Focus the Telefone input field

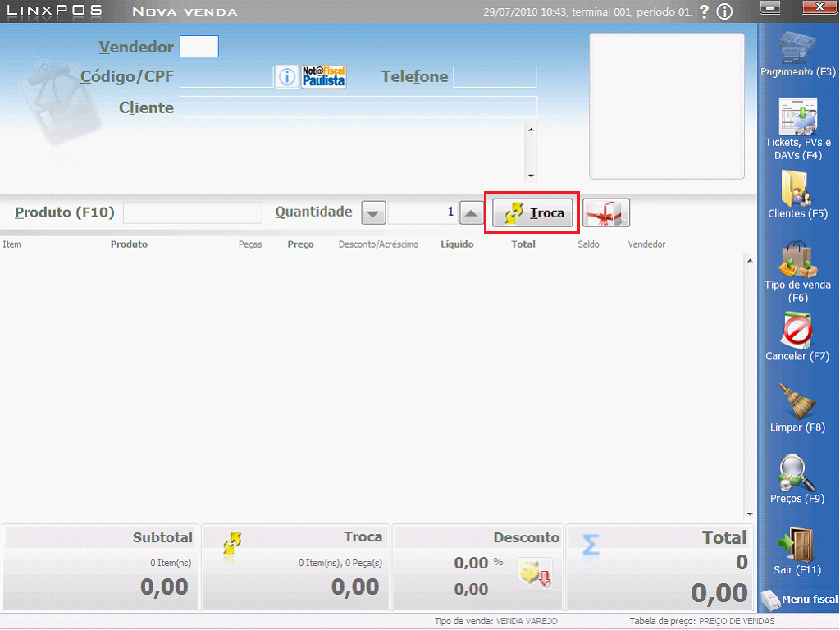pyautogui.click(x=495, y=76)
